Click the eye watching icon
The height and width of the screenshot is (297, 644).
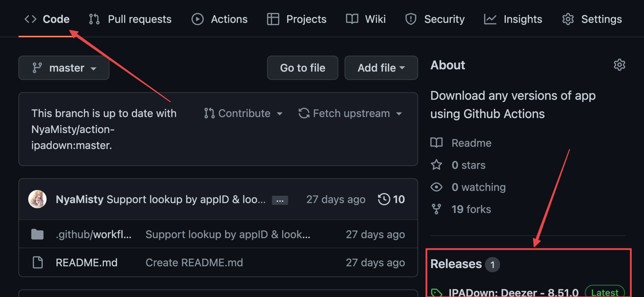click(x=436, y=187)
